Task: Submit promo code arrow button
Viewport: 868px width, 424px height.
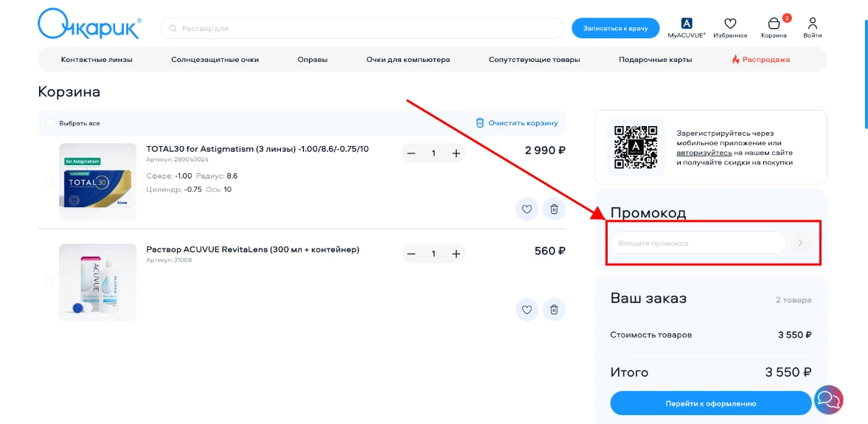Action: [800, 243]
